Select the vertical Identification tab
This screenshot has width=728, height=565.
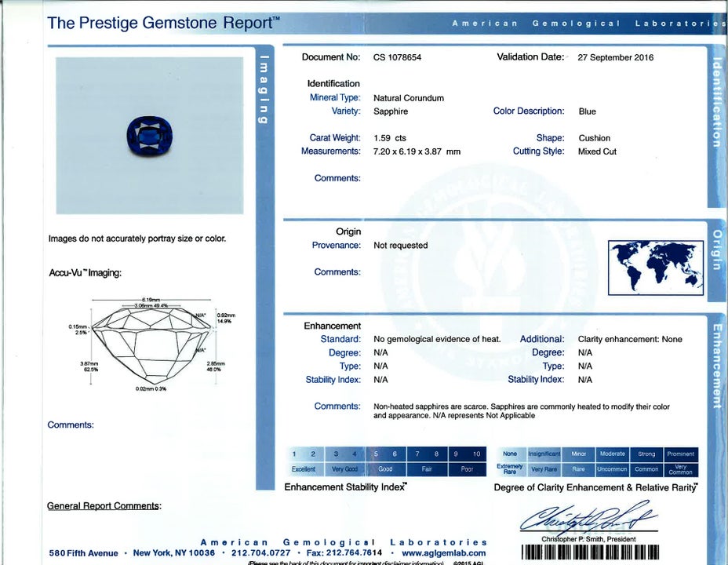click(716, 102)
